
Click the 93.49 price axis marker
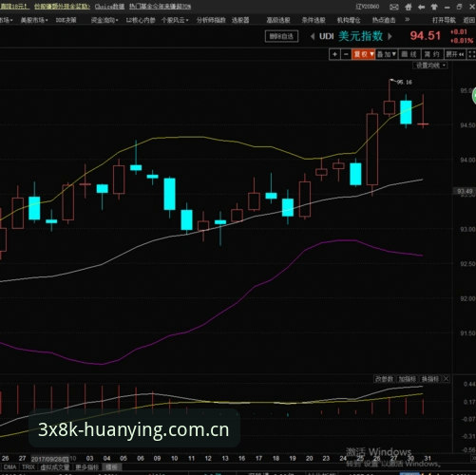465,191
